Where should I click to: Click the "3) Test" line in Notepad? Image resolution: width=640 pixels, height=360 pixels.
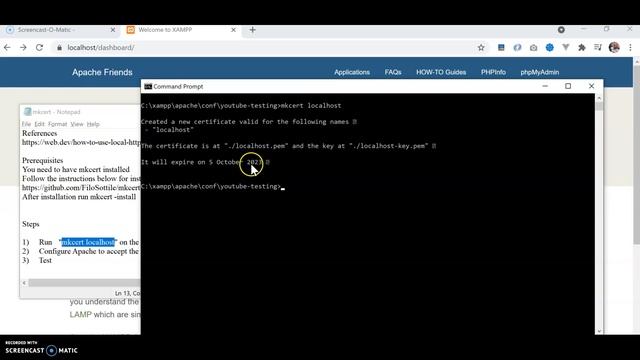point(37,260)
